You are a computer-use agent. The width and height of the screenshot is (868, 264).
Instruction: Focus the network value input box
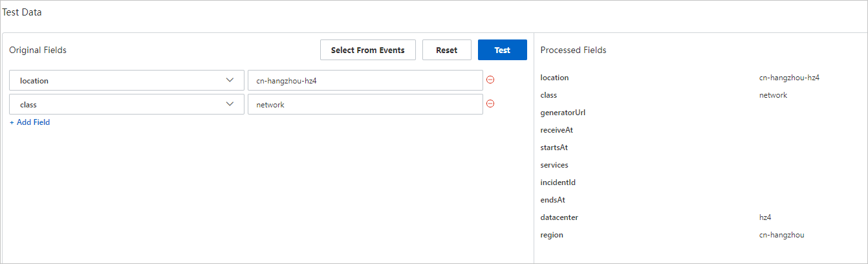point(365,104)
